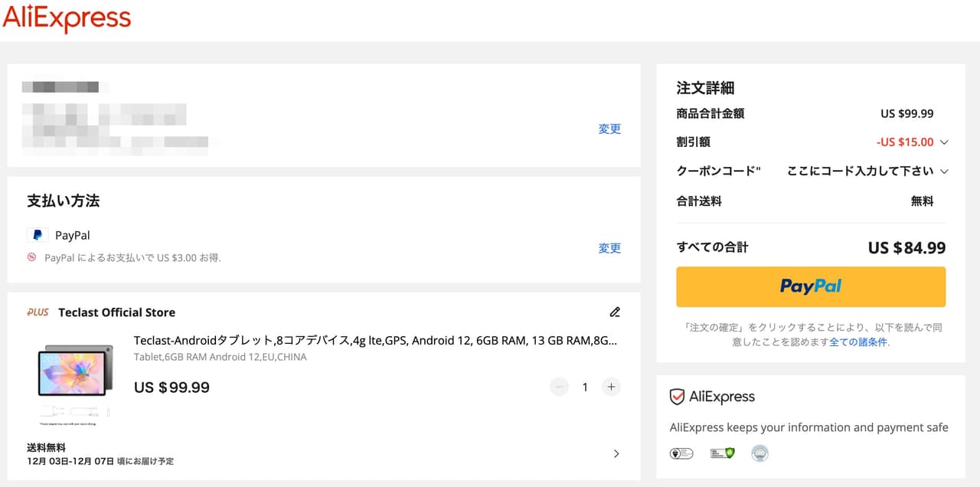Expand the 割引額 discount details
Image resolution: width=980 pixels, height=487 pixels.
(x=944, y=142)
